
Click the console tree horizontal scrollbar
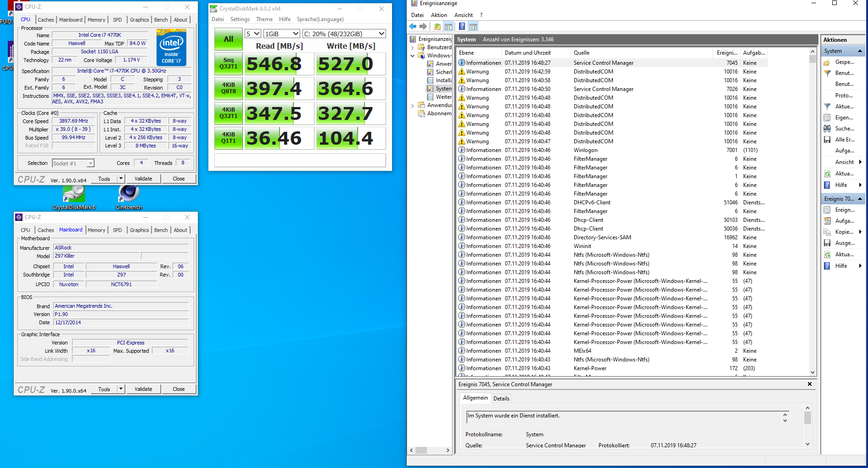(x=430, y=451)
